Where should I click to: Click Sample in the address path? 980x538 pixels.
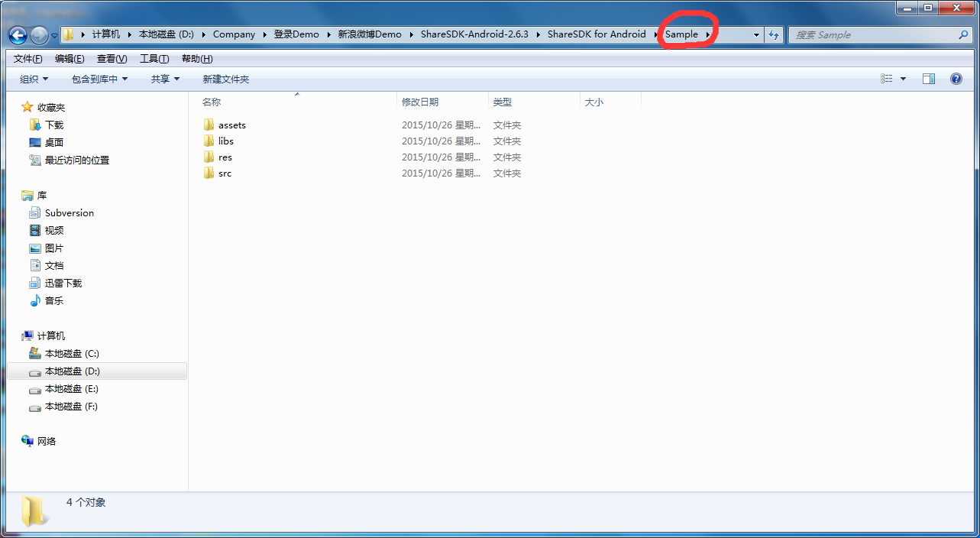[x=681, y=34]
